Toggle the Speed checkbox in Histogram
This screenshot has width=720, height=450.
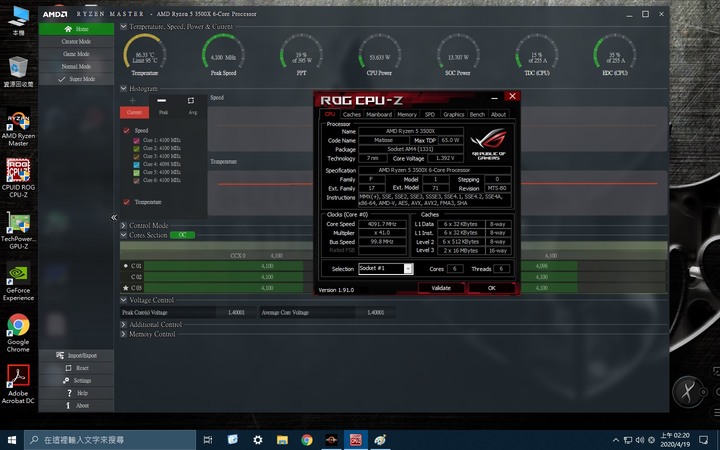[x=126, y=131]
